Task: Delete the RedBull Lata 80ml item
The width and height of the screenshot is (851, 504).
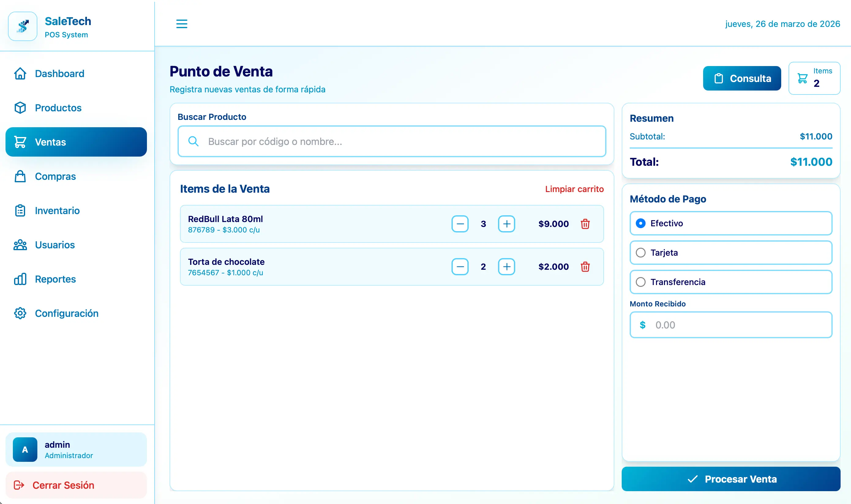Action: [585, 224]
